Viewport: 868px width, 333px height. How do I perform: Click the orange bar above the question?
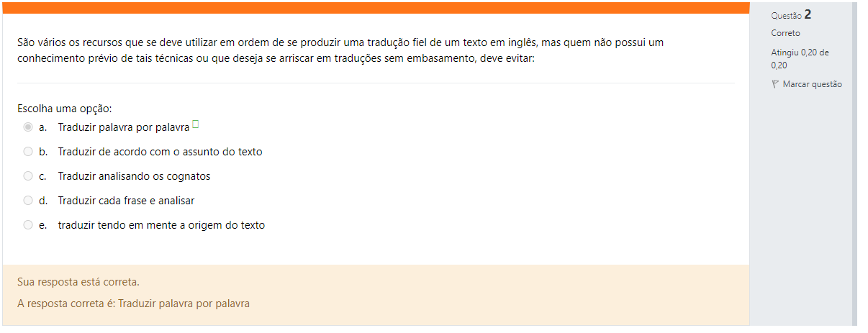[374, 7]
